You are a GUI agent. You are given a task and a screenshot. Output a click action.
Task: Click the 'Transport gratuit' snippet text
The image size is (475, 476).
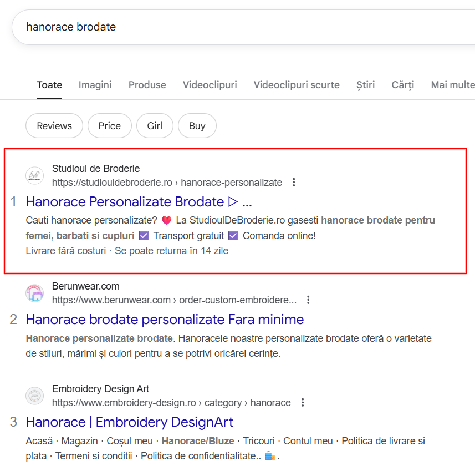click(188, 236)
